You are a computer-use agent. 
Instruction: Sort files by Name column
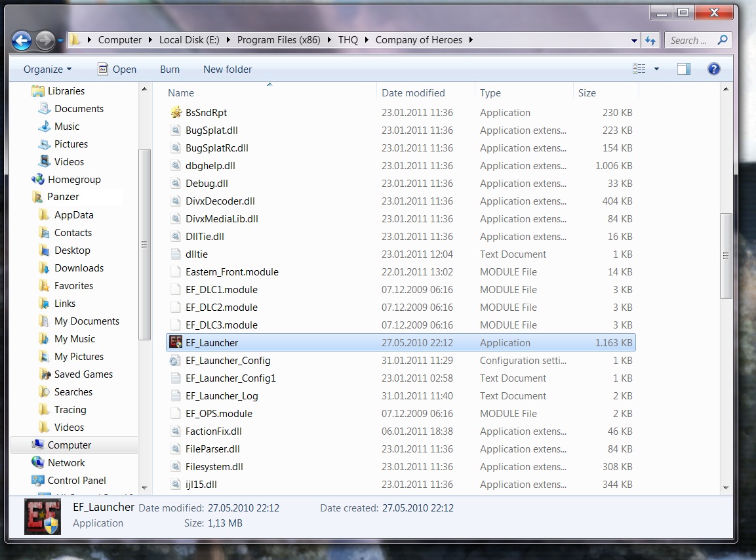tap(181, 93)
